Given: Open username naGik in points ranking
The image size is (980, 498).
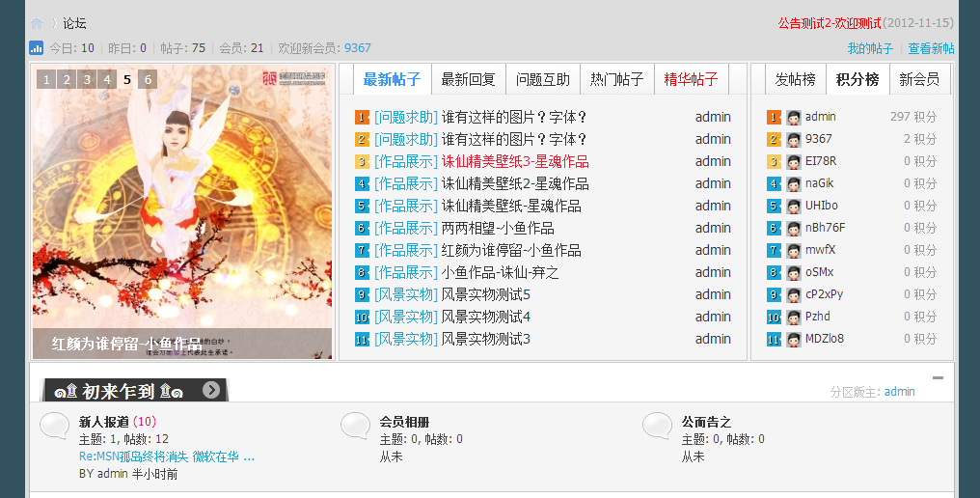Looking at the screenshot, I should coord(819,183).
